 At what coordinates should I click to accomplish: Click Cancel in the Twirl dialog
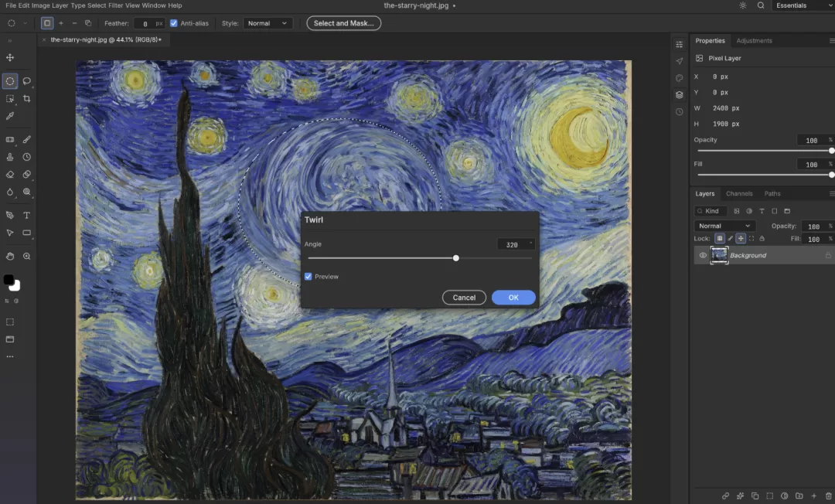[464, 298]
